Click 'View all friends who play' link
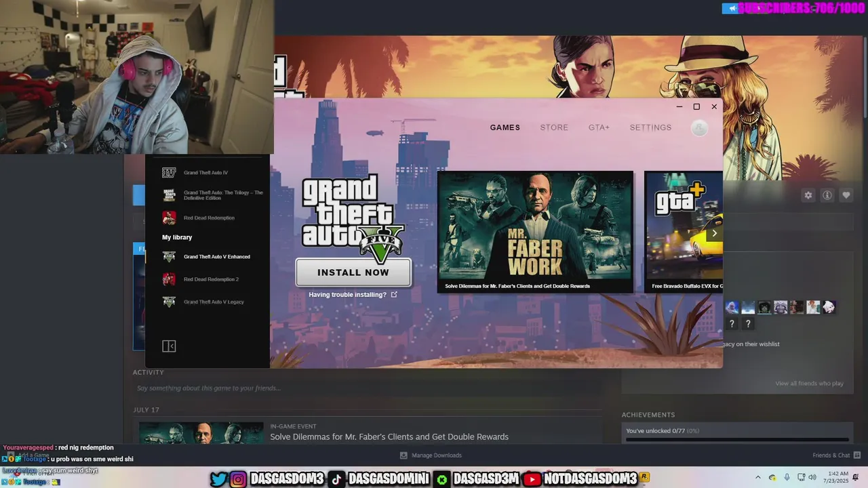Image resolution: width=868 pixels, height=488 pixels. coord(809,384)
